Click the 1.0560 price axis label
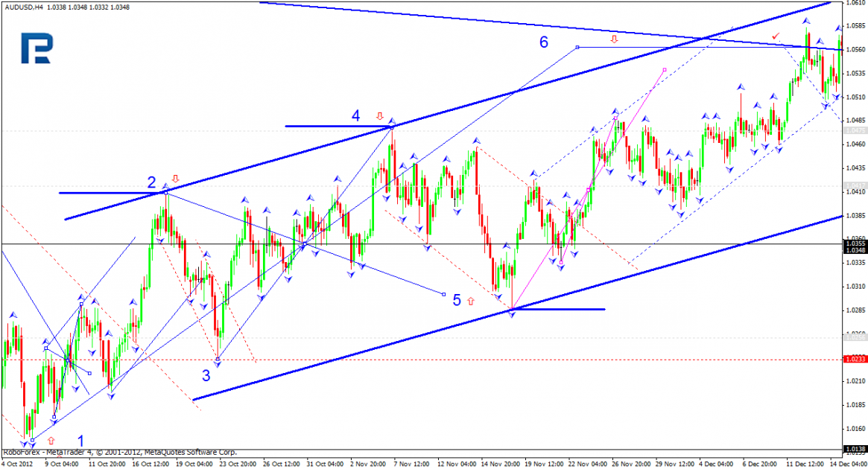The width and height of the screenshot is (868, 469). point(856,49)
